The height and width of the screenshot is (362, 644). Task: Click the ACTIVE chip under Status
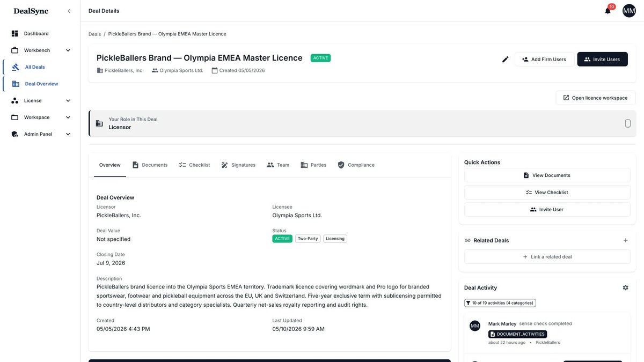pos(282,239)
